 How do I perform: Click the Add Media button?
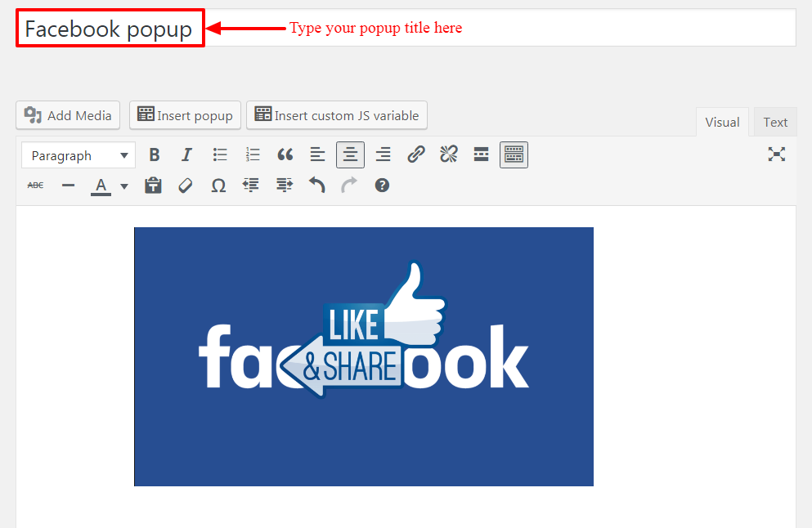(68, 115)
